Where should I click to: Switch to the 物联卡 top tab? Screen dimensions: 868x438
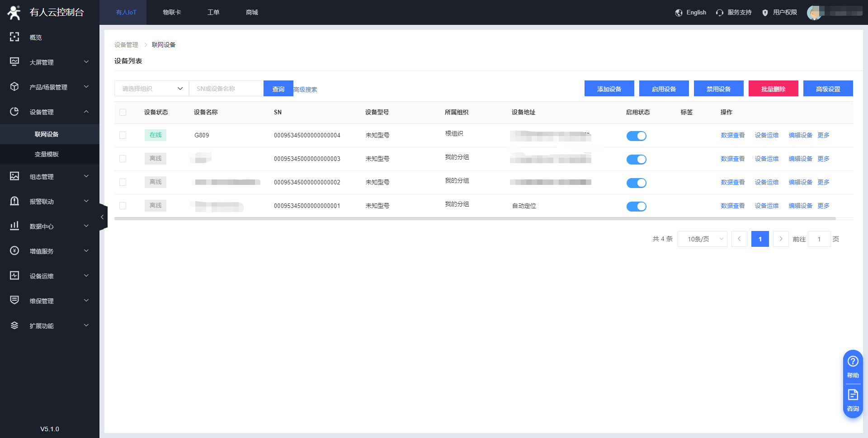click(x=172, y=13)
